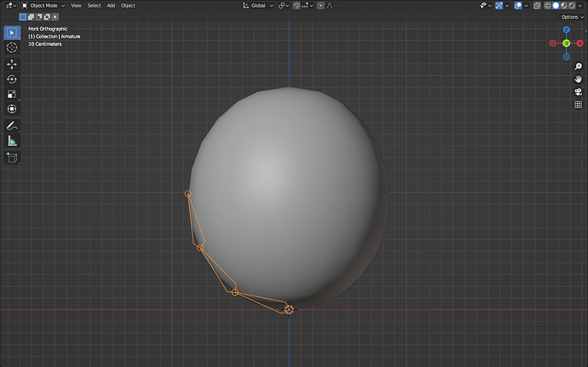Toggle proportional editing button
Viewport: 588px width, 367px height.
[320, 6]
